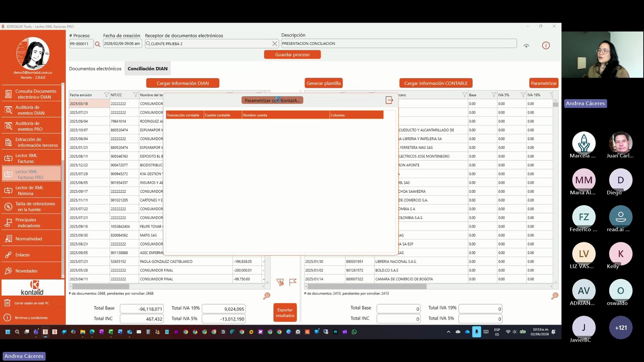The width and height of the screenshot is (644, 362).
Task: Click the search magnifier next to process number
Action: (x=97, y=44)
